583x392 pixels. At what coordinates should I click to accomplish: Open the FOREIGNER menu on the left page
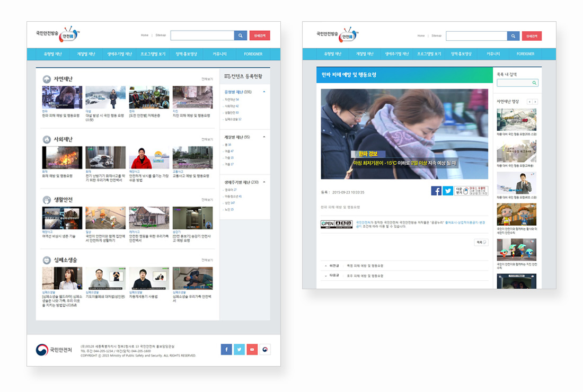click(253, 54)
